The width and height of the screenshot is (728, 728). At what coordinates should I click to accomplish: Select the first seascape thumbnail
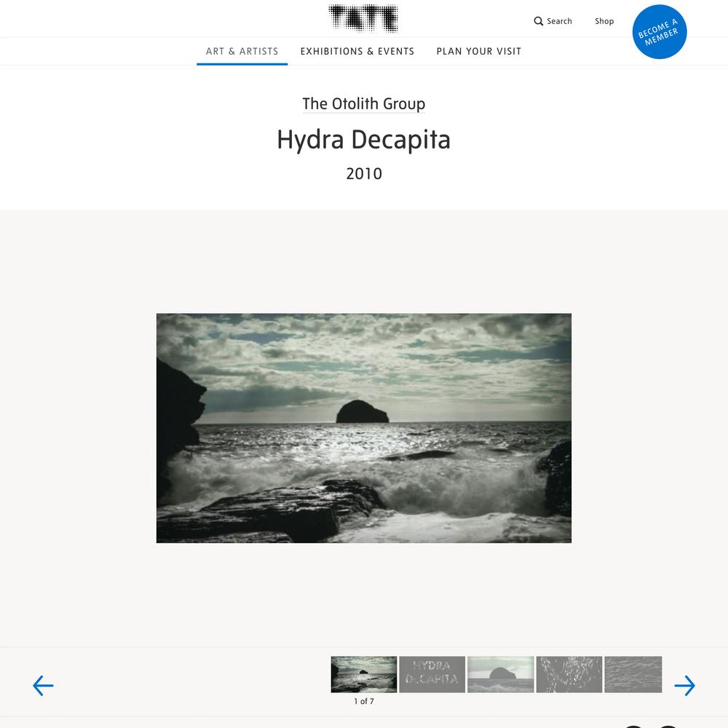[x=363, y=674]
